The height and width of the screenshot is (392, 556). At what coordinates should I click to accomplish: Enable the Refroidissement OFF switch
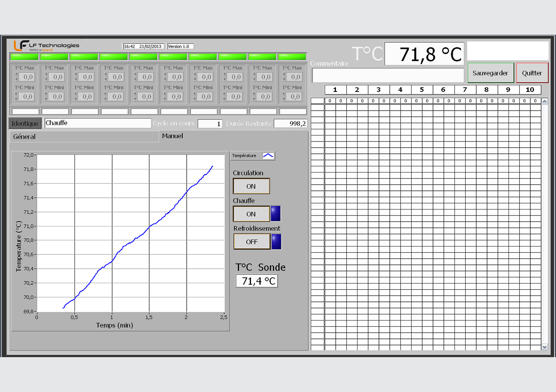(252, 242)
